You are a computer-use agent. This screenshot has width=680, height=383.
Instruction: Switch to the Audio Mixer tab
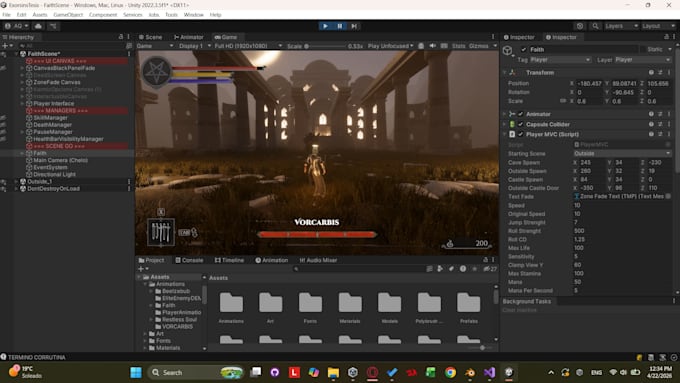click(x=318, y=260)
